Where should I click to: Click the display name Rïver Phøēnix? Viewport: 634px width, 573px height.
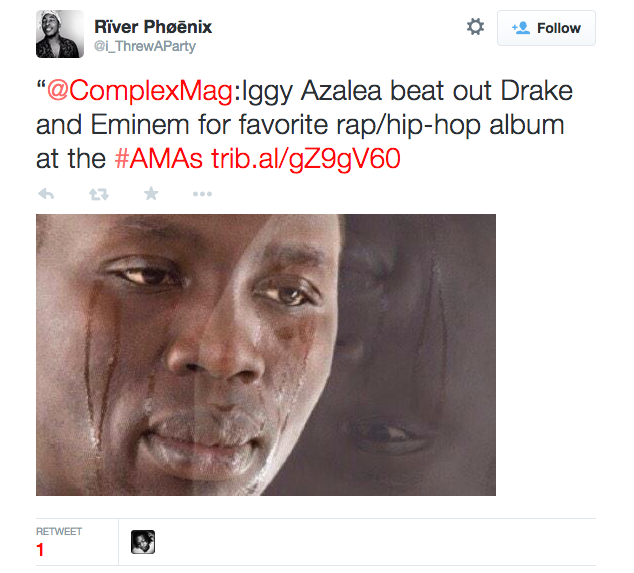coord(152,26)
